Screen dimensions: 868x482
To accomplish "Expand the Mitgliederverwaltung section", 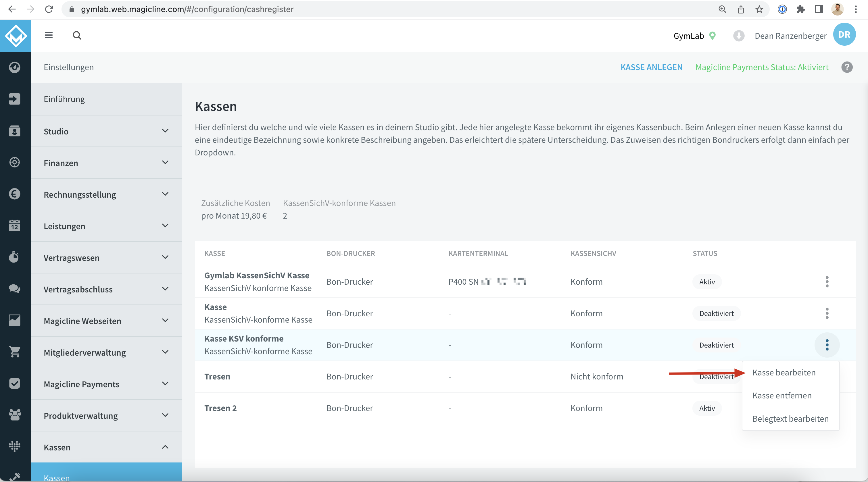I will 106,352.
